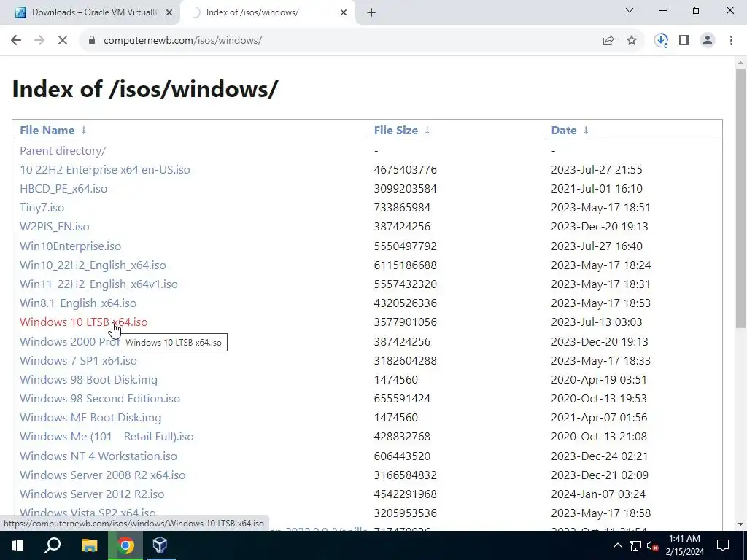View site security lock info

point(92,41)
